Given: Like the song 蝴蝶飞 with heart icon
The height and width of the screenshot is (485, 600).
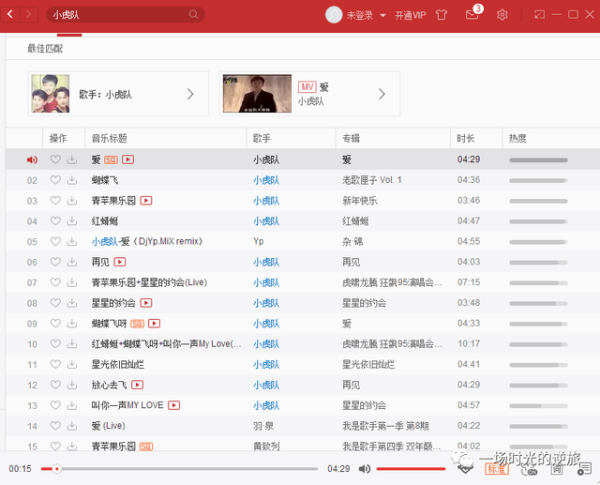Looking at the screenshot, I should (56, 180).
